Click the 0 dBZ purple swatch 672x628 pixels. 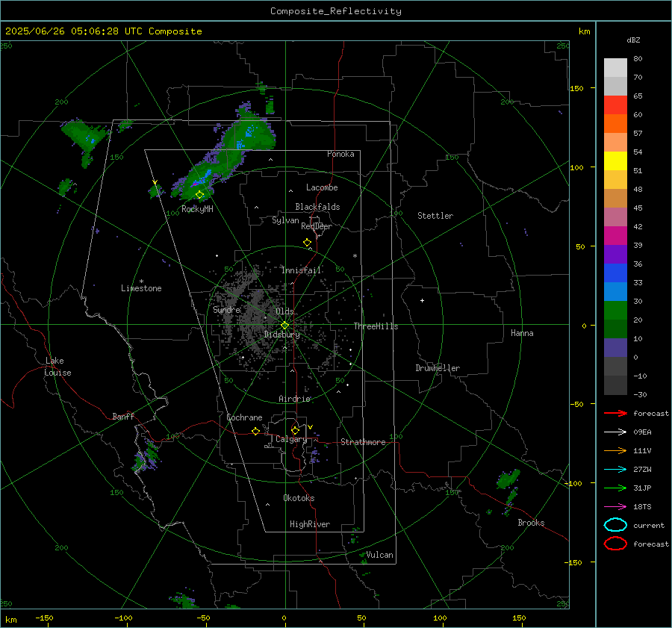[x=615, y=348]
